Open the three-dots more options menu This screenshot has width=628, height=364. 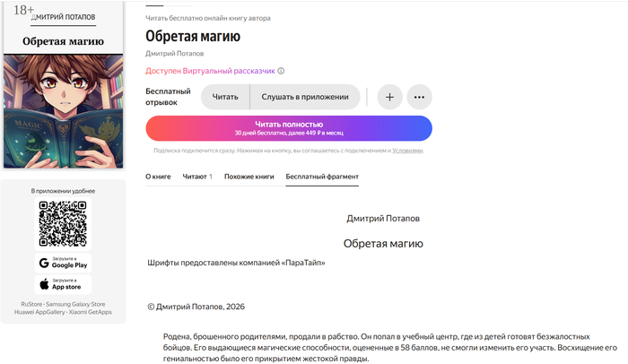419,97
